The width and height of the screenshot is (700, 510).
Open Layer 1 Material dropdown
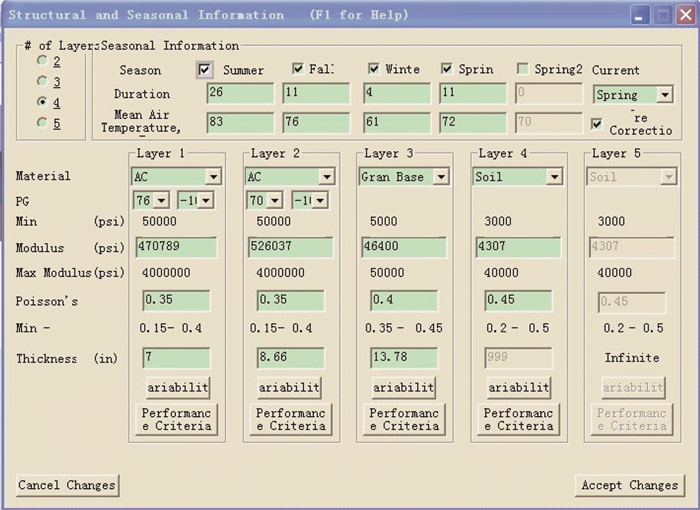coord(213,177)
